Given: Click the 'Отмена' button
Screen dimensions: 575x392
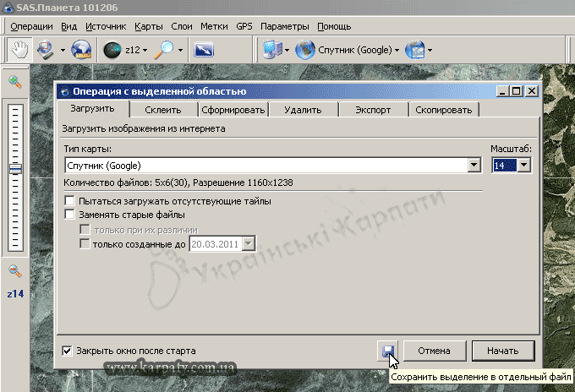Looking at the screenshot, I should pos(433,350).
